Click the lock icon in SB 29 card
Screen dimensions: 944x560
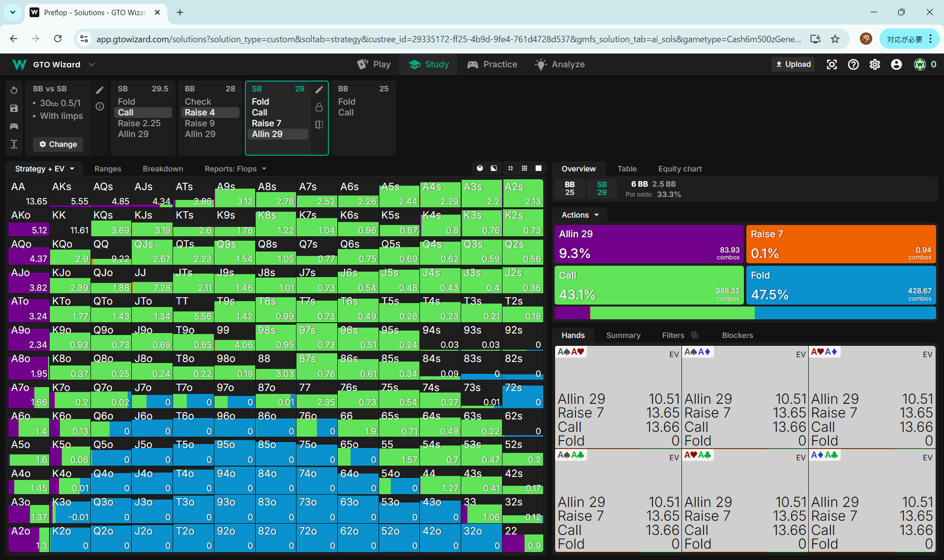pos(319,107)
